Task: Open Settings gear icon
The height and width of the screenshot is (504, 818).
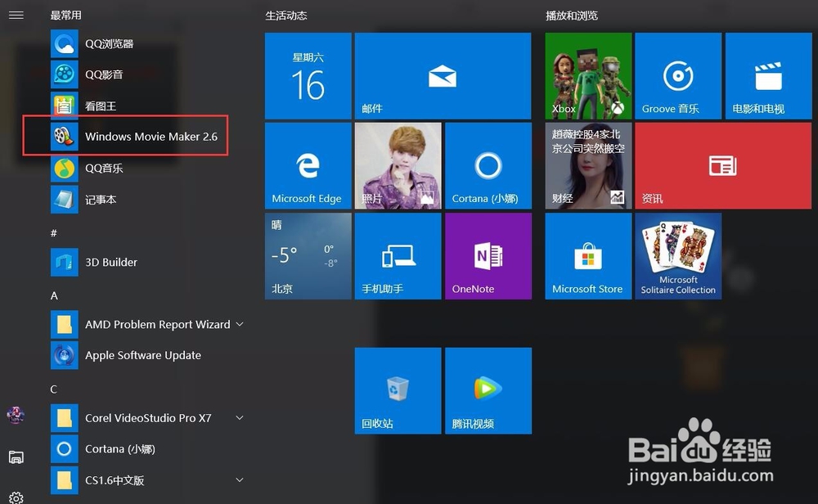Action: pos(16,497)
